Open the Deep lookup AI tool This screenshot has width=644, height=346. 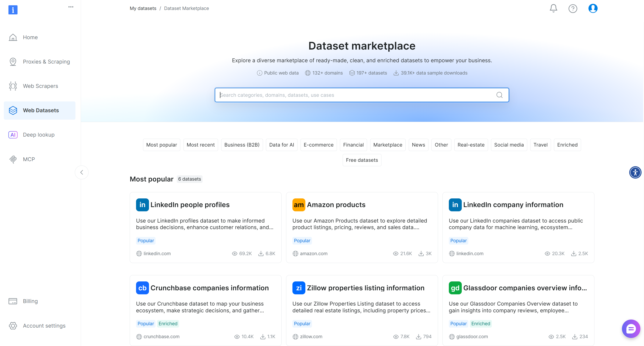[x=39, y=134]
